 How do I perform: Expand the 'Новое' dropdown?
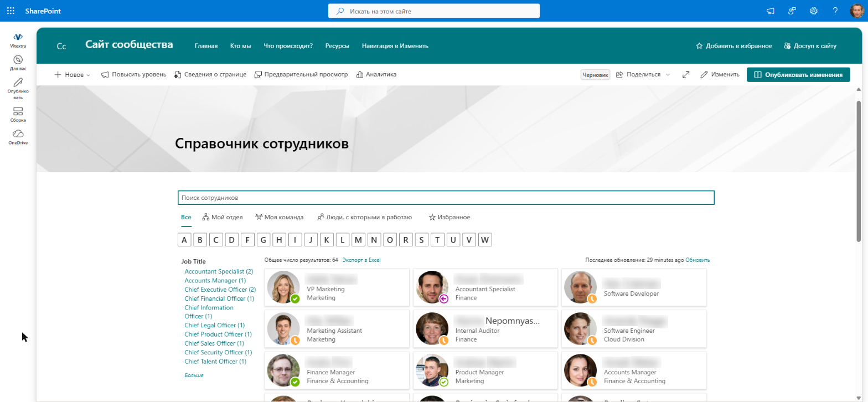point(72,74)
